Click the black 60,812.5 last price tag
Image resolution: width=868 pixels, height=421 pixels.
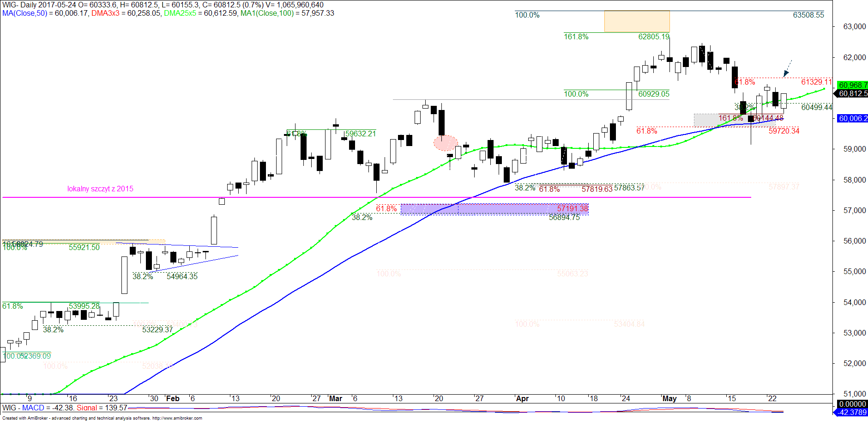(x=853, y=93)
